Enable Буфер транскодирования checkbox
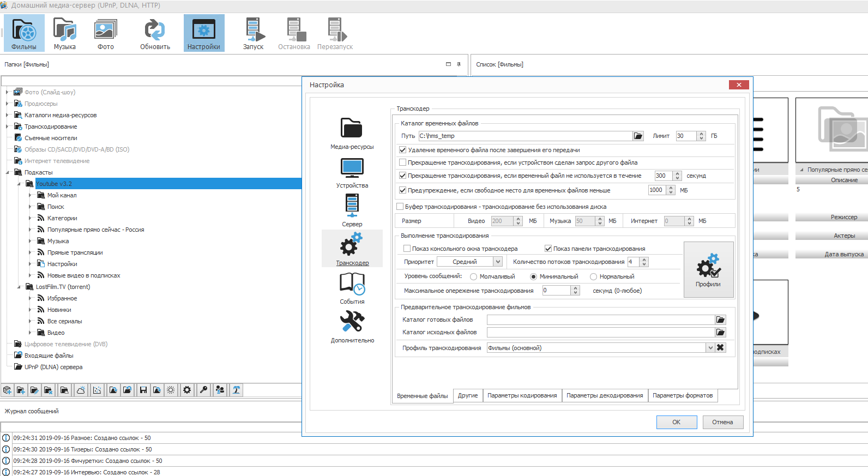This screenshot has height=476, width=868. pos(400,207)
